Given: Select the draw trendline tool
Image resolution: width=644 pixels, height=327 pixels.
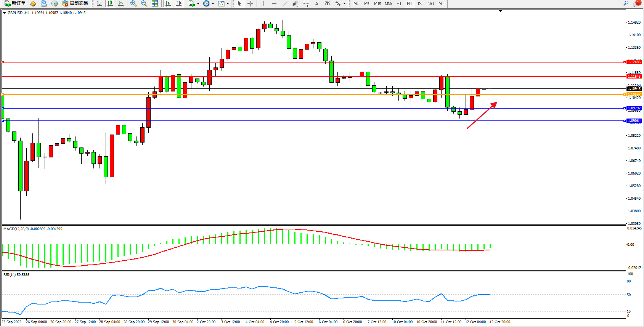Looking at the screenshot, I should 285,3.
